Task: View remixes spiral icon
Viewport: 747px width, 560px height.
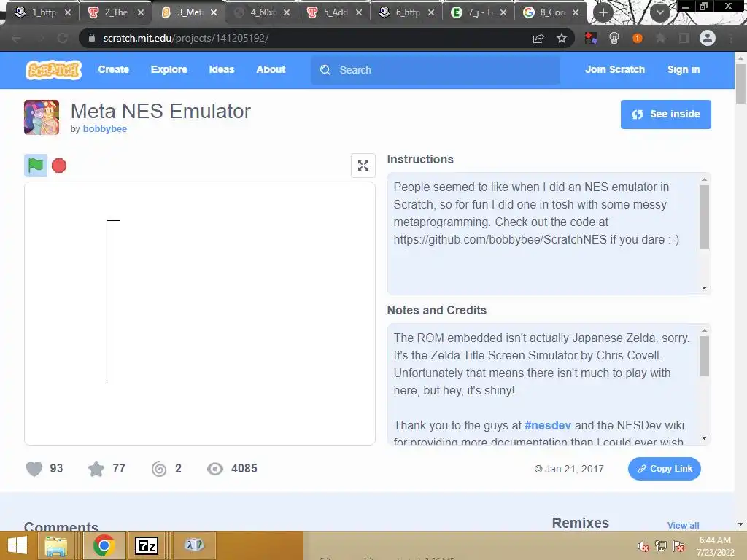Action: [x=159, y=469]
